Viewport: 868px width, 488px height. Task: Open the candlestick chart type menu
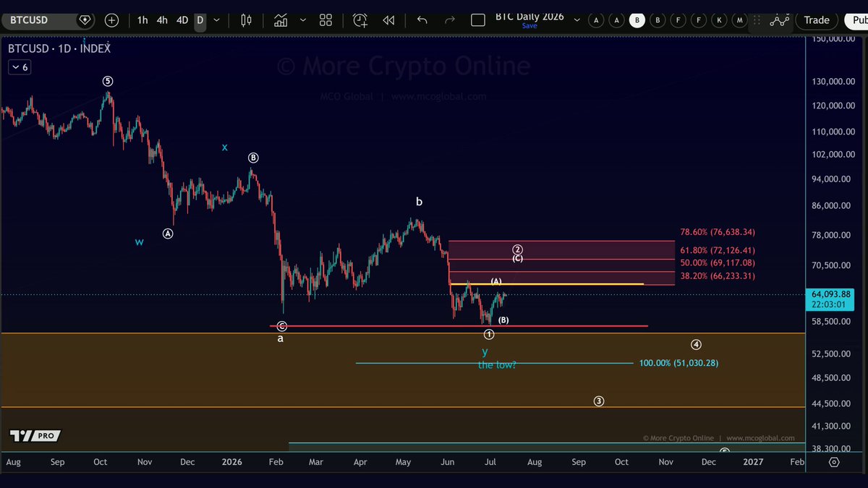[x=247, y=20]
